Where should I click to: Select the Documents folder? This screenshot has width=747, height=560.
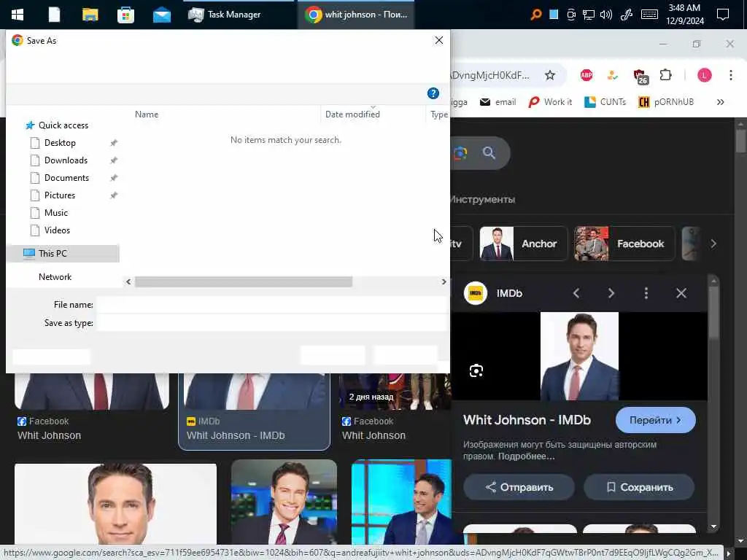pyautogui.click(x=66, y=178)
